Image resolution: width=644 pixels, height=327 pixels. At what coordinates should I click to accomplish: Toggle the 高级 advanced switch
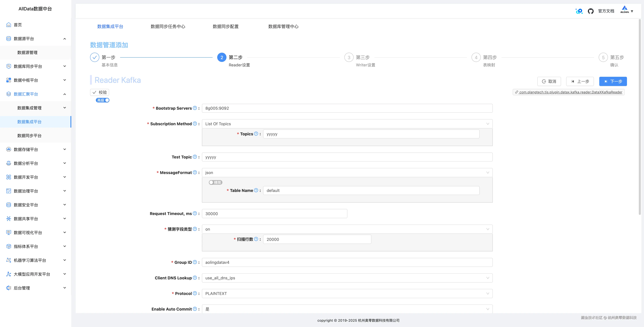point(102,100)
